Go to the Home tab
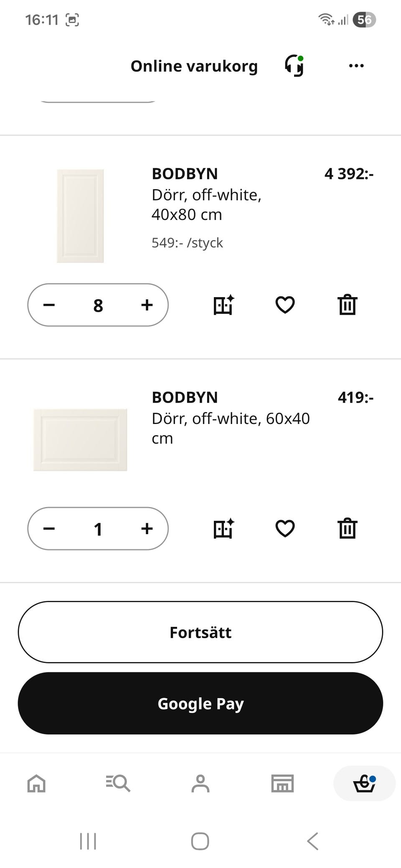401x868 pixels. 36,783
